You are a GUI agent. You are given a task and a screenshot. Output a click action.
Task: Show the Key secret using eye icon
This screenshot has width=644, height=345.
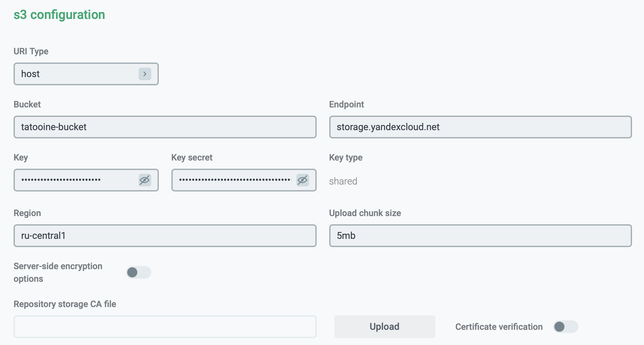pyautogui.click(x=302, y=180)
